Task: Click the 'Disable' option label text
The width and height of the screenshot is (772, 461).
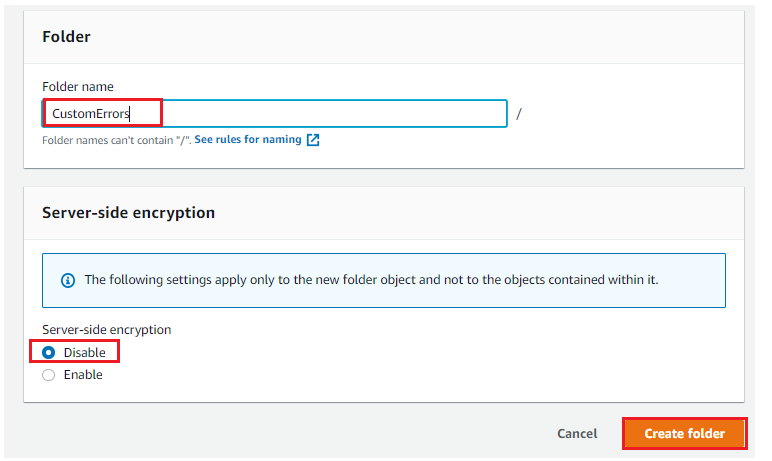Action: tap(85, 353)
